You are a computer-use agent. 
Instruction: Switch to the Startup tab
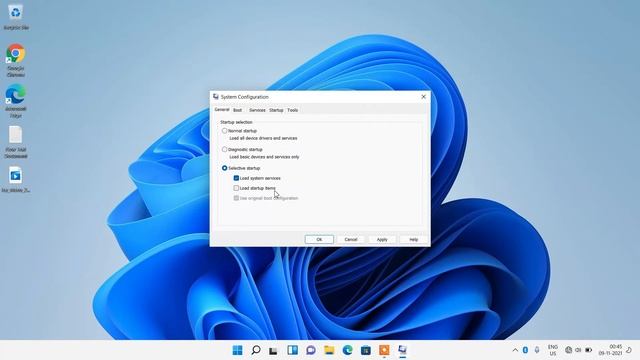pyautogui.click(x=276, y=110)
